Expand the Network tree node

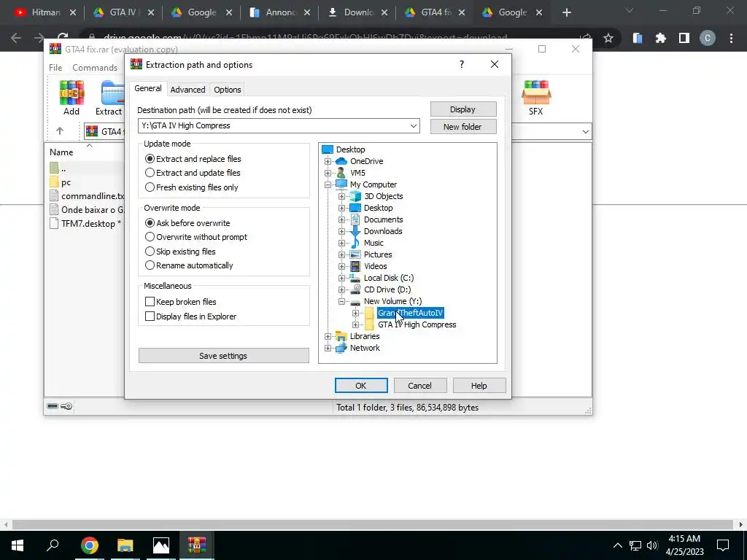(x=328, y=348)
